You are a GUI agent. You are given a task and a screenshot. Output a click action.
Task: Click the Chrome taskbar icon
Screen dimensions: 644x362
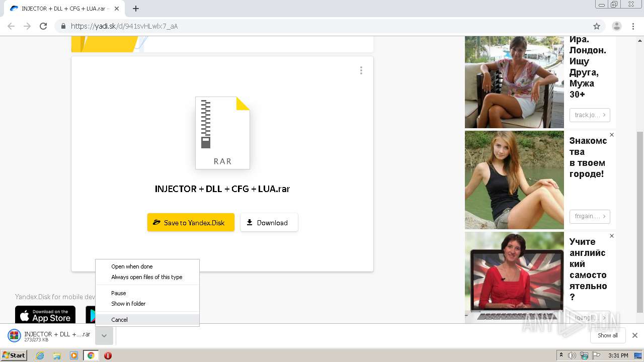pos(91,355)
